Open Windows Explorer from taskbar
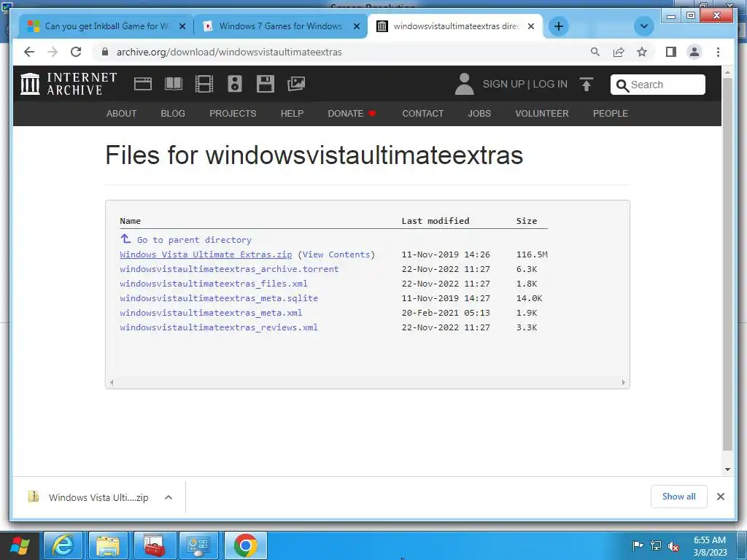 [x=108, y=545]
